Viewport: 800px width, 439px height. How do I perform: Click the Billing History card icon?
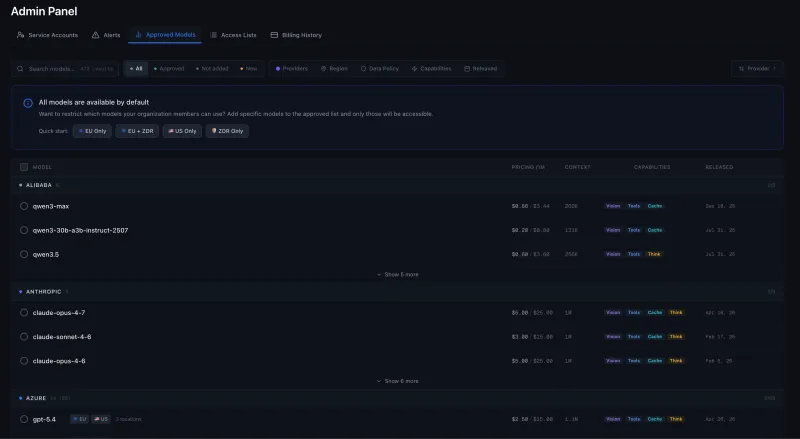(274, 35)
